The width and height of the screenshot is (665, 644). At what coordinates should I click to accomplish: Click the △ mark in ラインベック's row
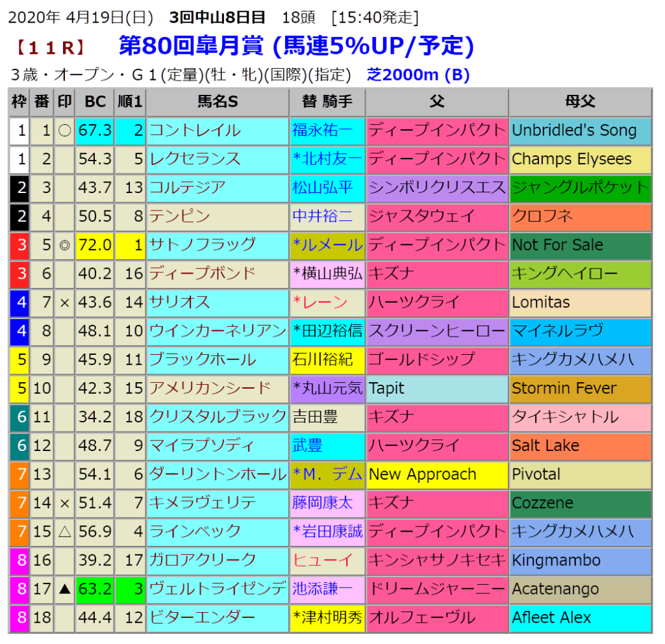(x=64, y=532)
